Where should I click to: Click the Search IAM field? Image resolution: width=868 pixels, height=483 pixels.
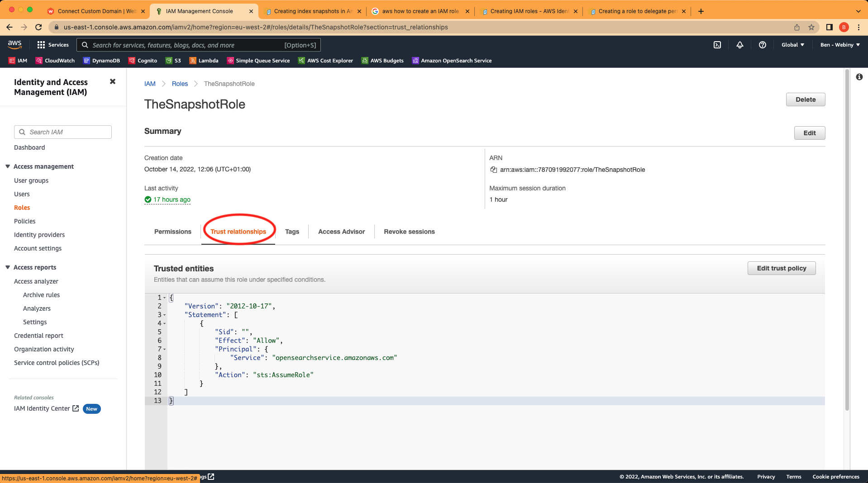tap(62, 132)
